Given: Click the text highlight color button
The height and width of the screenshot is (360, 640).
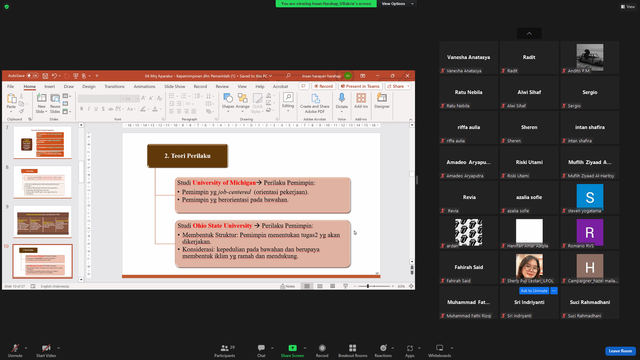Looking at the screenshot, I should 143,109.
